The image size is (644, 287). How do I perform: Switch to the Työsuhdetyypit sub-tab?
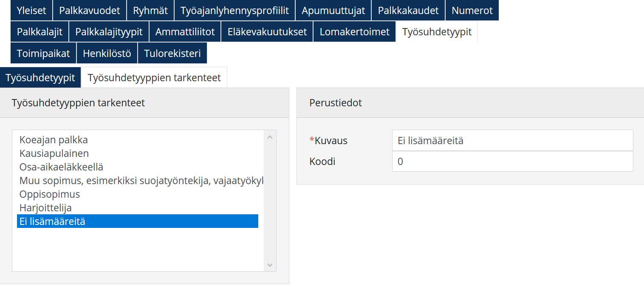click(40, 78)
